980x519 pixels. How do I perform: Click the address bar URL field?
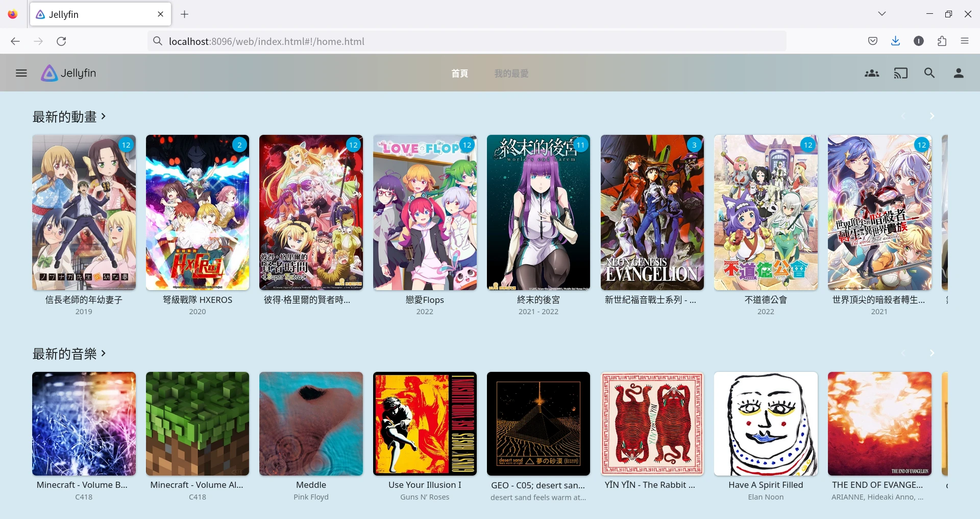click(467, 41)
